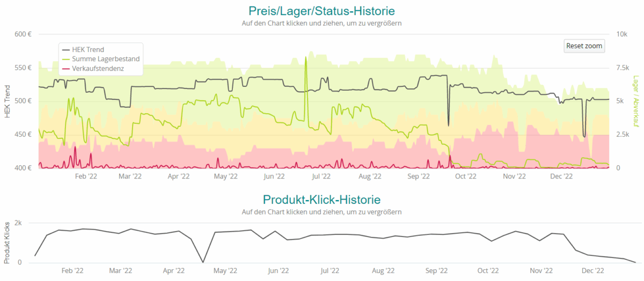Click the Feb '22 label on upper chart
This screenshot has width=644, height=281.
pos(86,176)
